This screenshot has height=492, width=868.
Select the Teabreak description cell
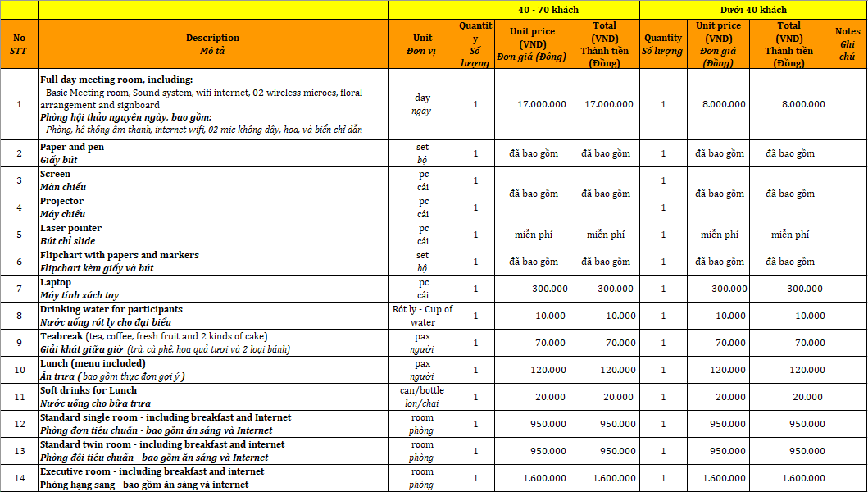click(x=213, y=343)
